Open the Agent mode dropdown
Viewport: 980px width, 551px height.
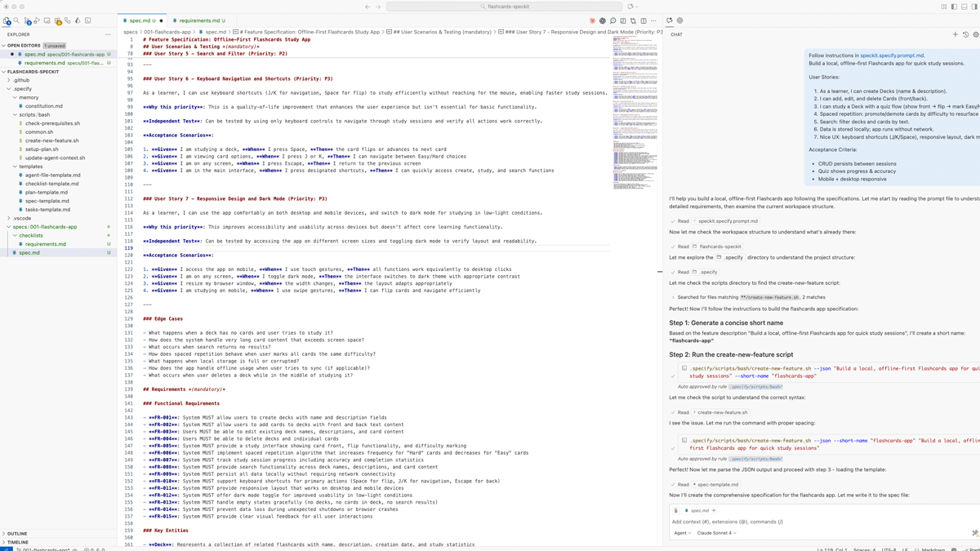[681, 533]
